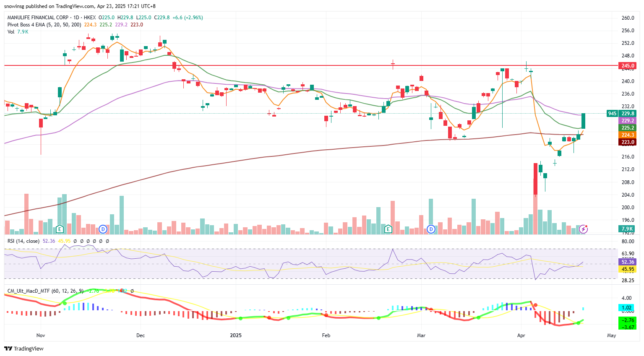Open the dividend D marker in late November

103,229
